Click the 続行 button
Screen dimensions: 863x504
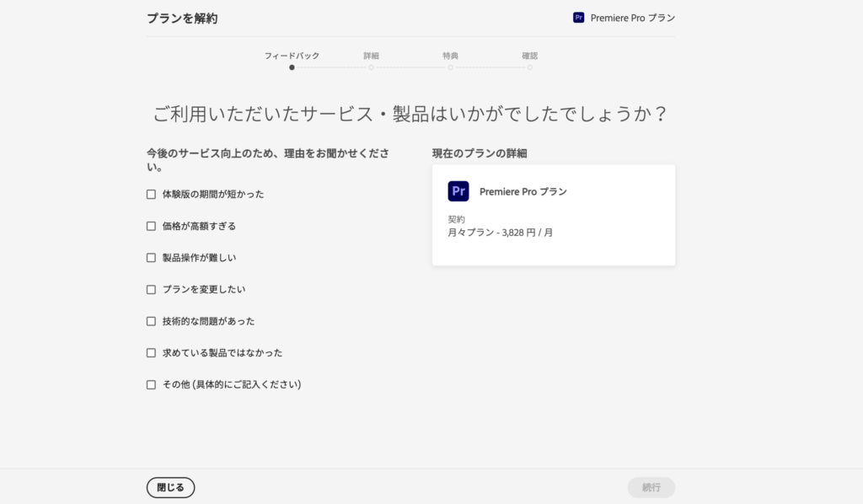click(651, 487)
